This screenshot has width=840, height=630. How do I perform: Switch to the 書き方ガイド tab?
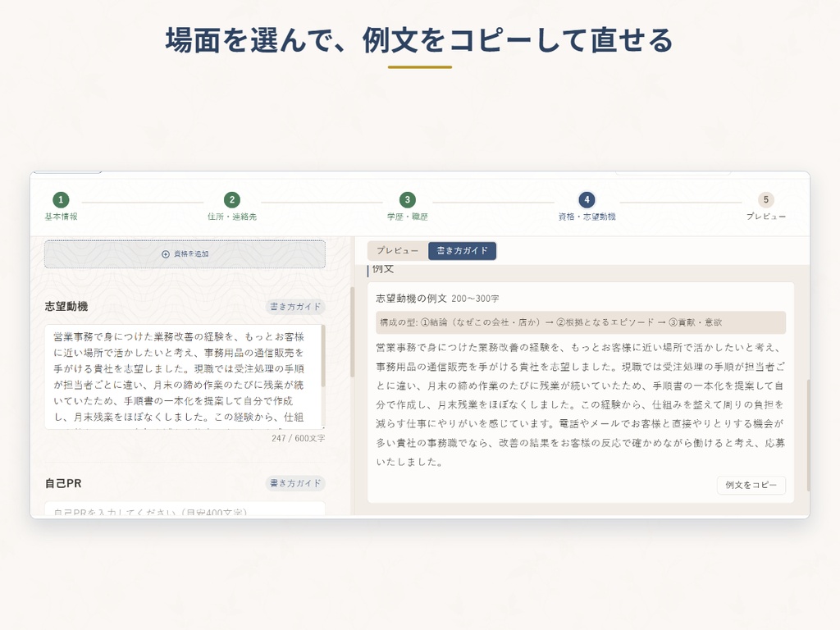[463, 251]
